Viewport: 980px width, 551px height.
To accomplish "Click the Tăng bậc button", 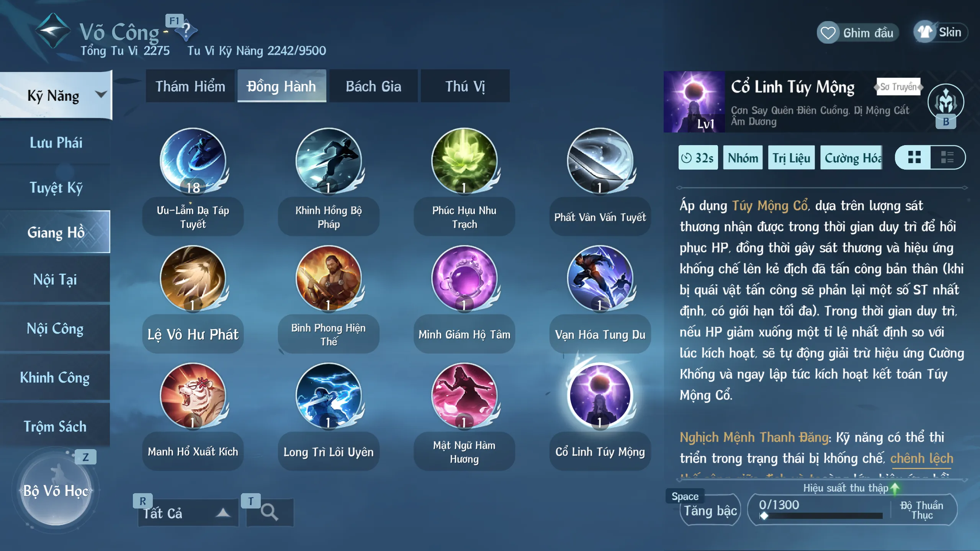I will tap(710, 510).
